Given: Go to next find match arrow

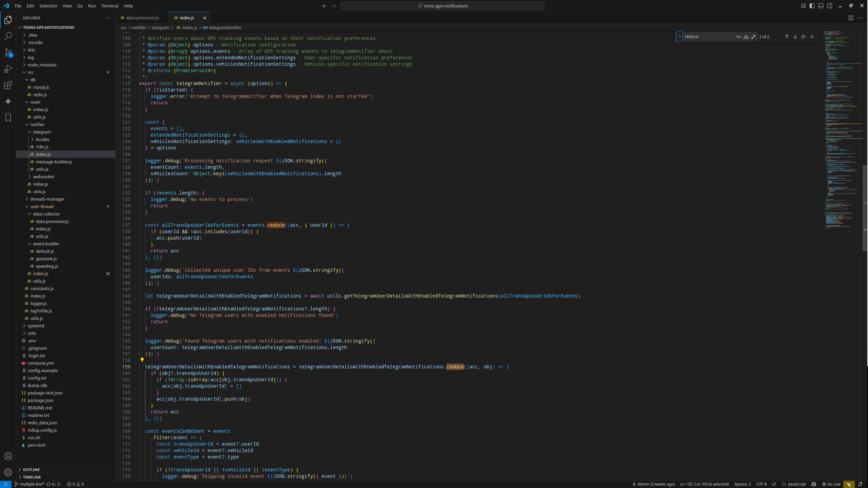Looking at the screenshot, I should click(795, 37).
